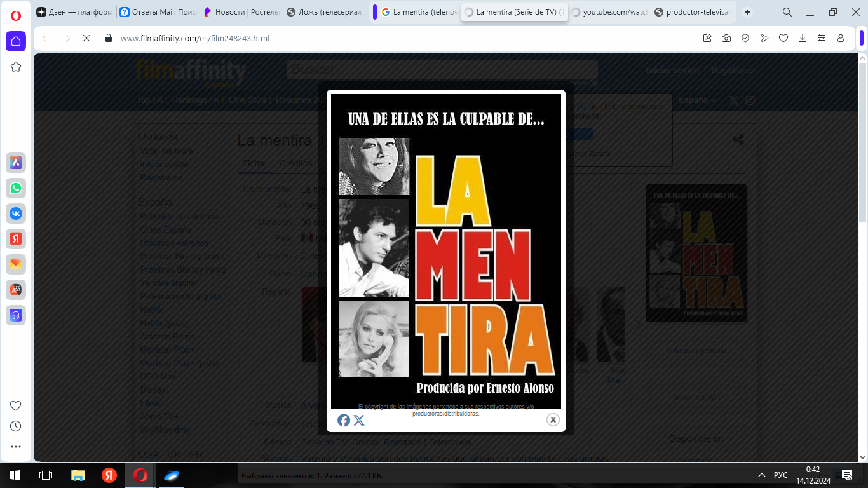Image resolution: width=868 pixels, height=488 pixels.
Task: Open Yandex Browser from the taskbar
Action: [109, 475]
